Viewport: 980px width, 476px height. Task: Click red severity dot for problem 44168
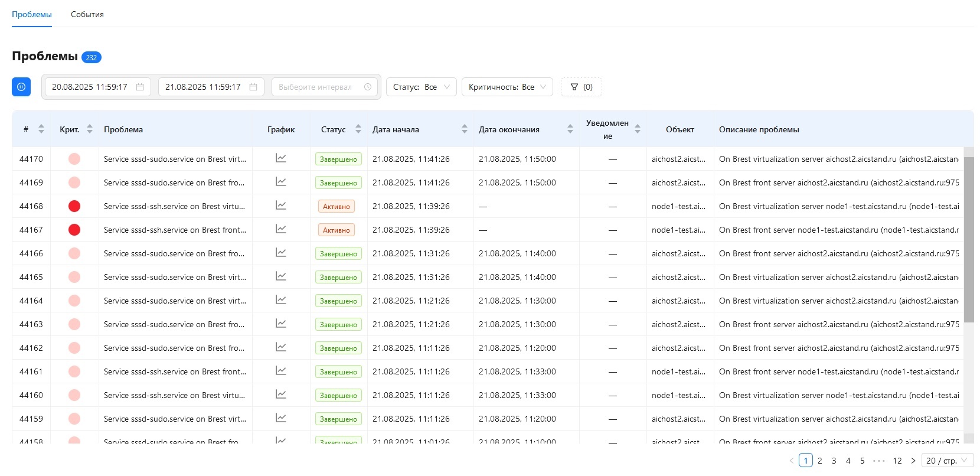click(74, 206)
